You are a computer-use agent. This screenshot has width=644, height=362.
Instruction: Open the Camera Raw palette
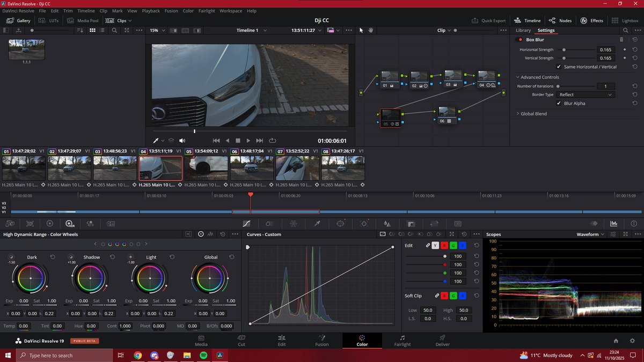(10, 223)
